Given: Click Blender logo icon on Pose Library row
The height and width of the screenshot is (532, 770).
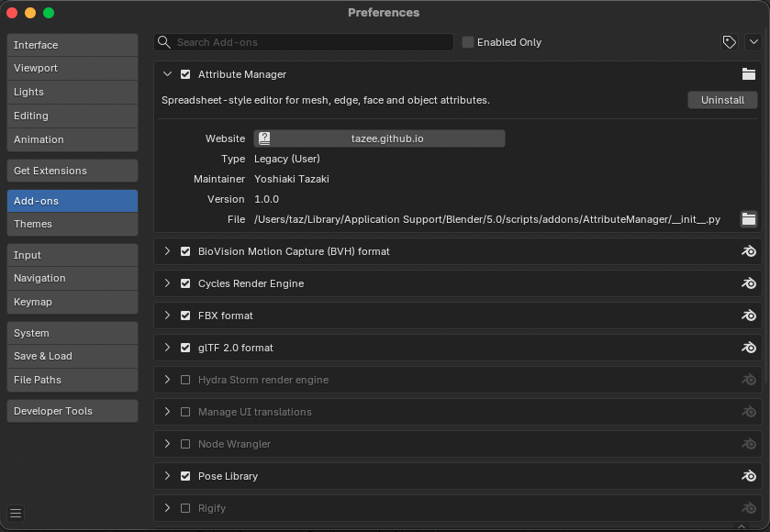Looking at the screenshot, I should (749, 476).
